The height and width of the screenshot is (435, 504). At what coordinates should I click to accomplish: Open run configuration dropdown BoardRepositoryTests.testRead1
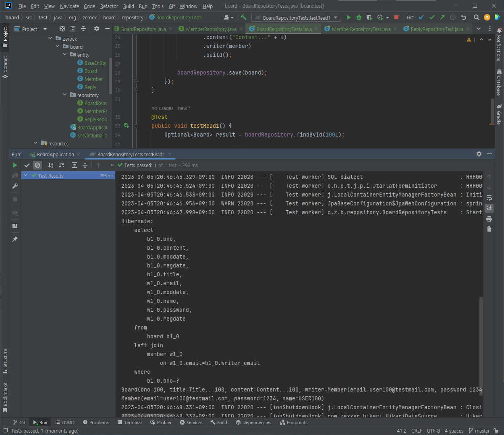pos(297,17)
